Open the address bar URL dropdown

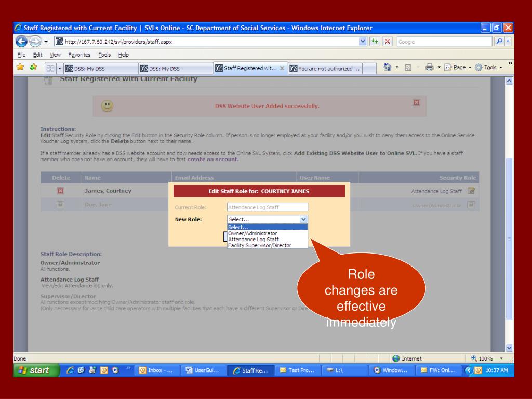[x=363, y=42]
